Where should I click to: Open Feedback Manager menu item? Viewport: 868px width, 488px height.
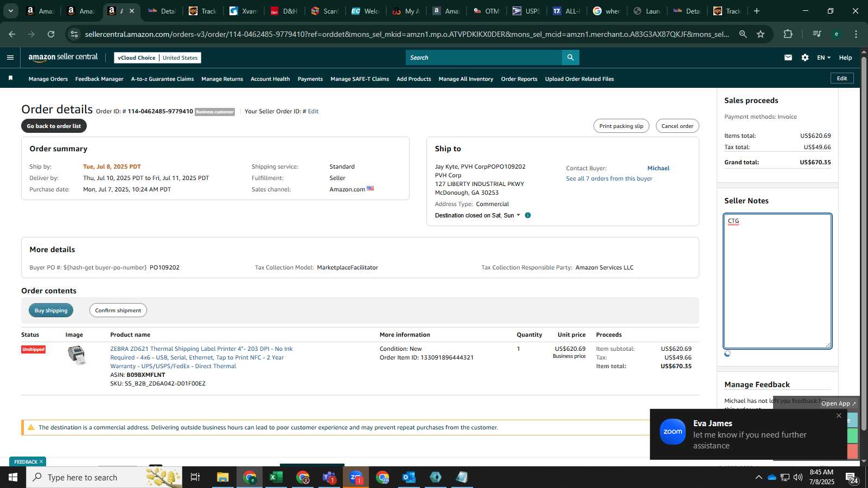tap(99, 79)
